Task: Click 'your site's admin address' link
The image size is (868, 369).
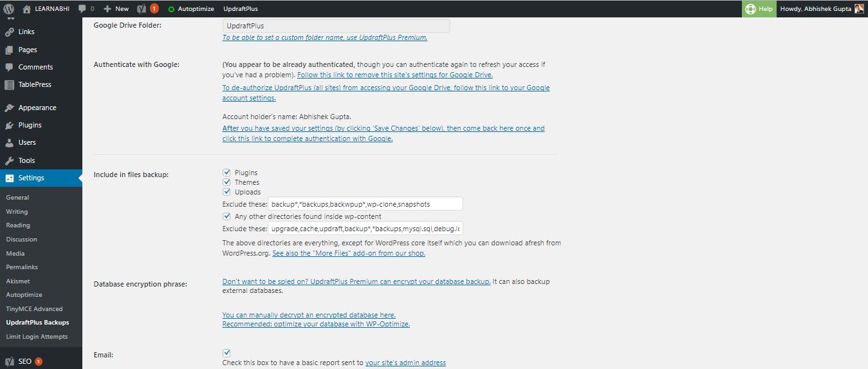Action: (x=405, y=363)
